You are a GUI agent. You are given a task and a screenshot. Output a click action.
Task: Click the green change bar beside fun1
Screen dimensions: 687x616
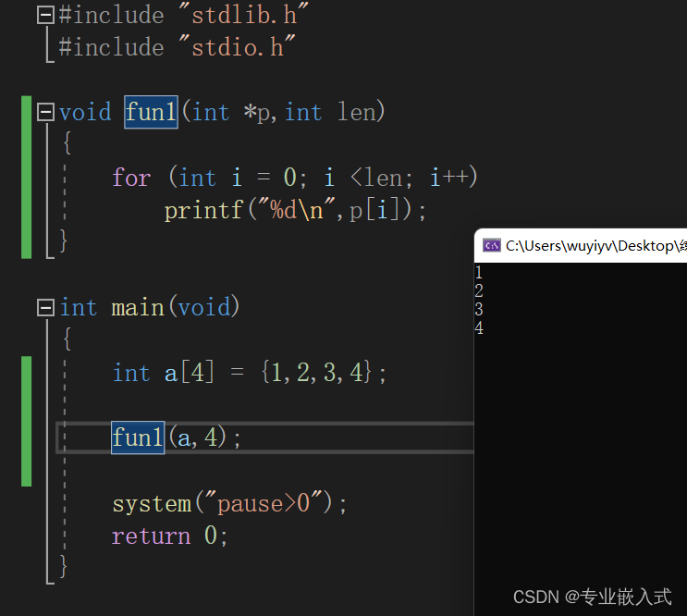click(x=26, y=176)
